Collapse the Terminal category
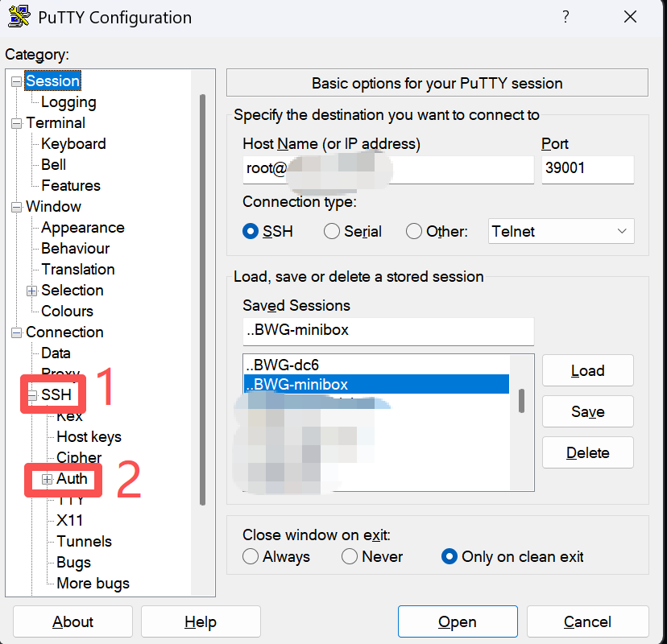This screenshot has height=644, width=667. (17, 123)
